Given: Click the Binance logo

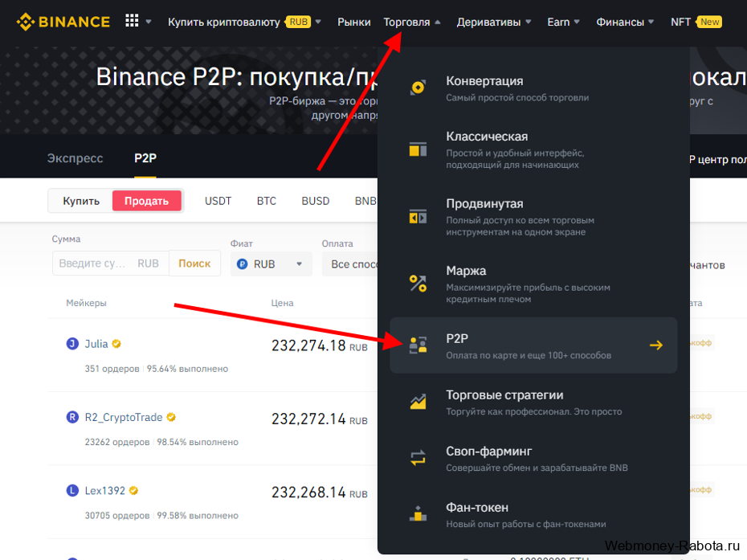Looking at the screenshot, I should 63,22.
